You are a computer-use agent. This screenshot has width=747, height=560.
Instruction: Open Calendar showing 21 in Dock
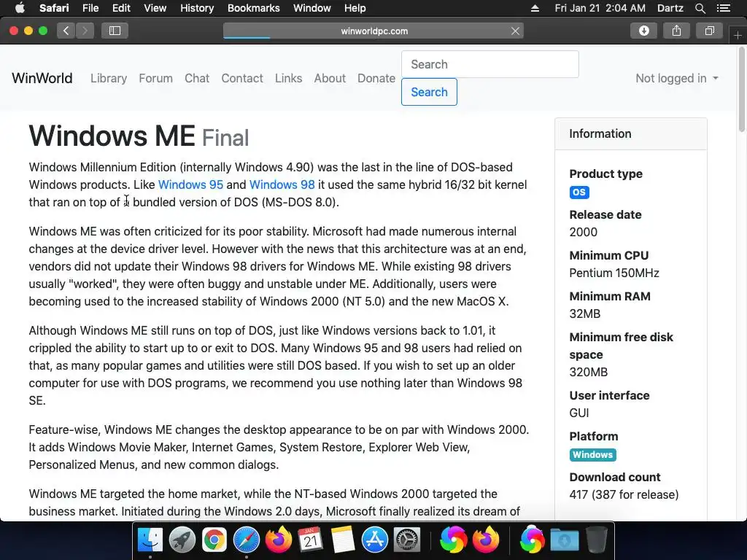click(311, 540)
